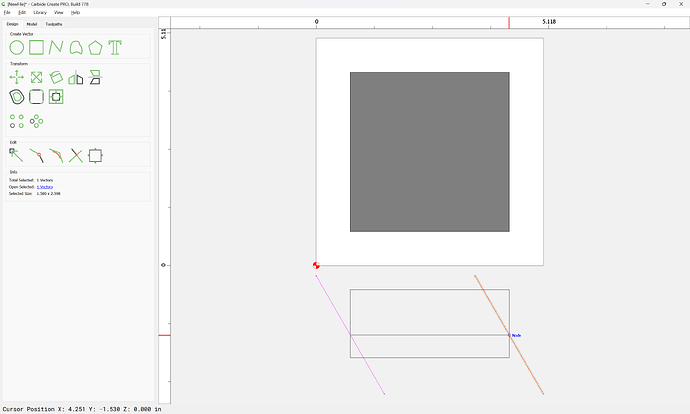Switch to the Toolpaths tab
This screenshot has width=690, height=414.
pyautogui.click(x=54, y=24)
